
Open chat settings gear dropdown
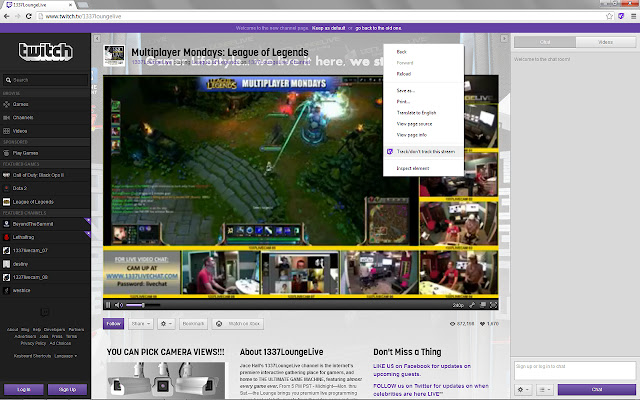(x=523, y=389)
